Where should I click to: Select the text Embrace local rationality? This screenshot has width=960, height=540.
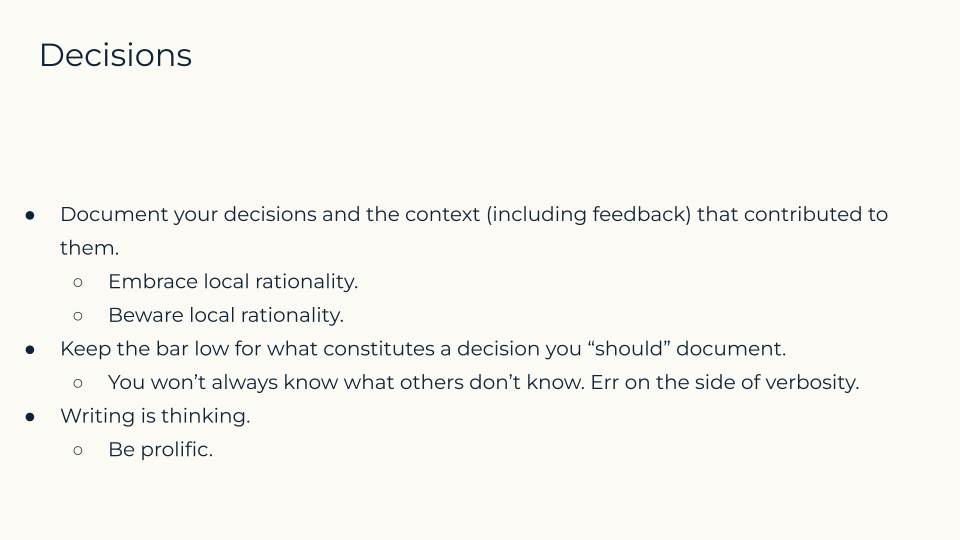click(x=233, y=282)
